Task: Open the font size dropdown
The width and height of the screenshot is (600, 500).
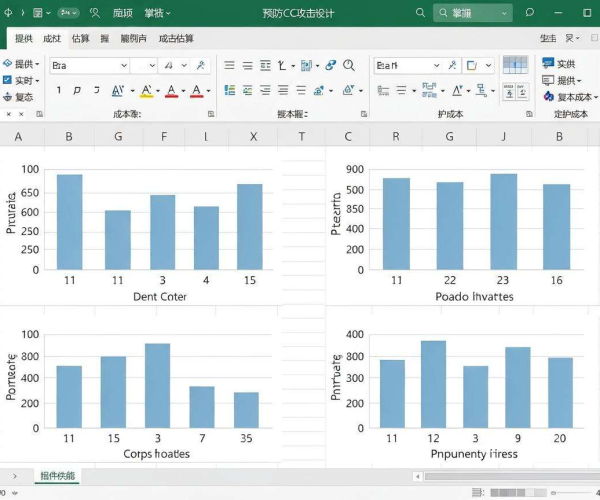Action: (152, 65)
